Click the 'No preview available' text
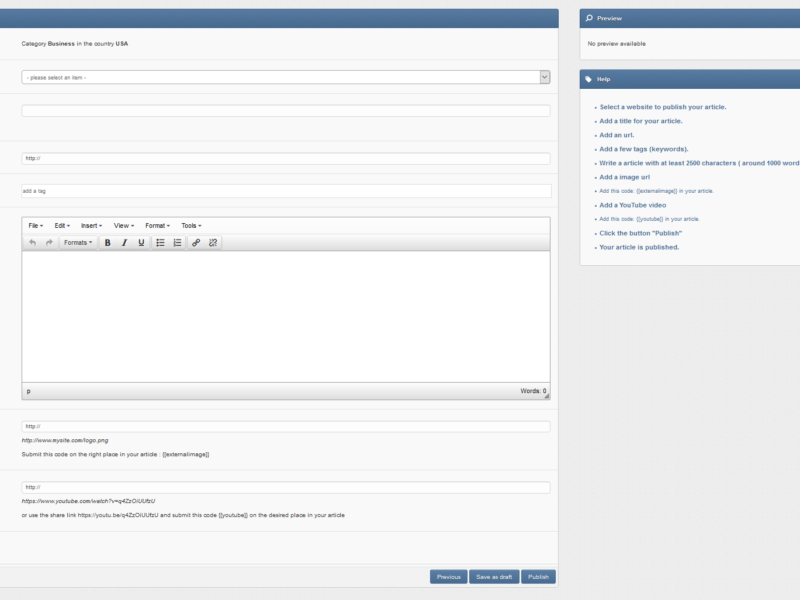Screen dimensions: 800x600 pyautogui.click(x=616, y=44)
